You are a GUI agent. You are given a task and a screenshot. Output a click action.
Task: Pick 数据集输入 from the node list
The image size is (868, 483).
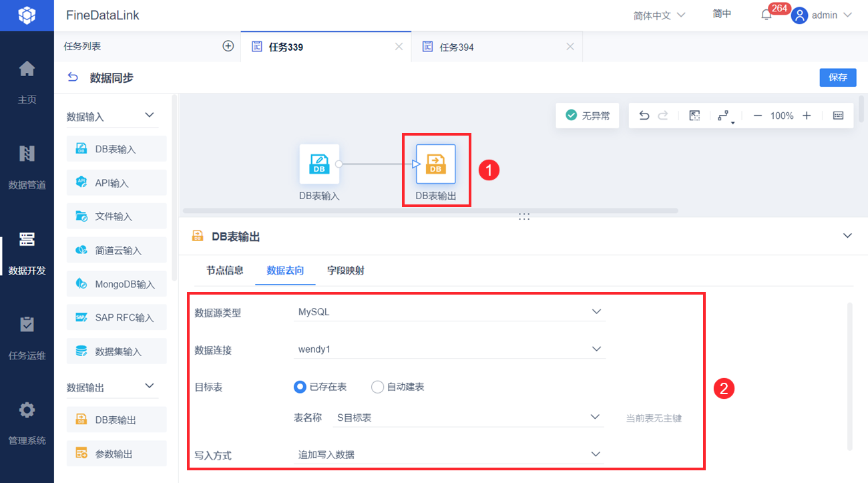point(117,351)
